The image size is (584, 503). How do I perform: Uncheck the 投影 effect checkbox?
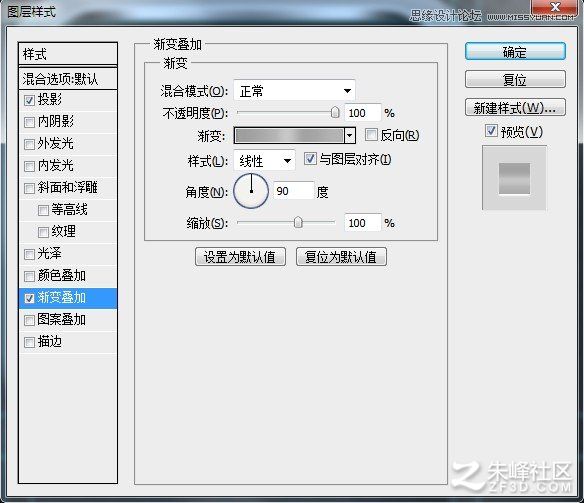pyautogui.click(x=29, y=100)
